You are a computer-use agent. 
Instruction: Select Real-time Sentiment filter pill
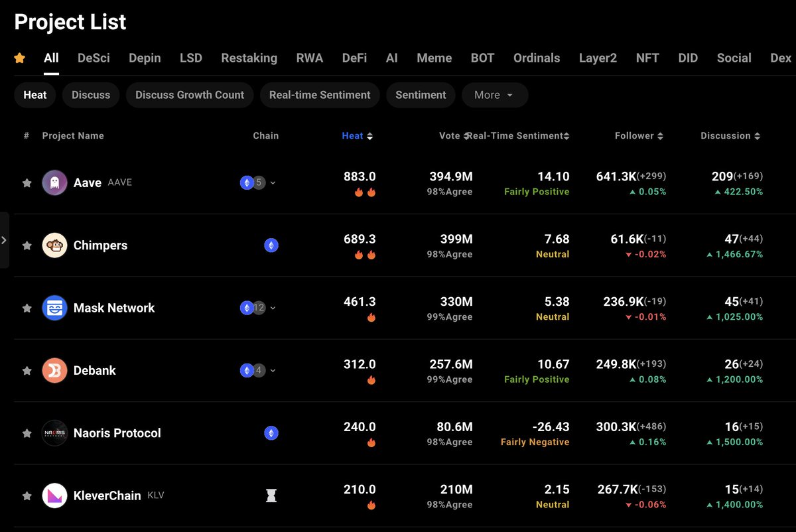coord(320,95)
